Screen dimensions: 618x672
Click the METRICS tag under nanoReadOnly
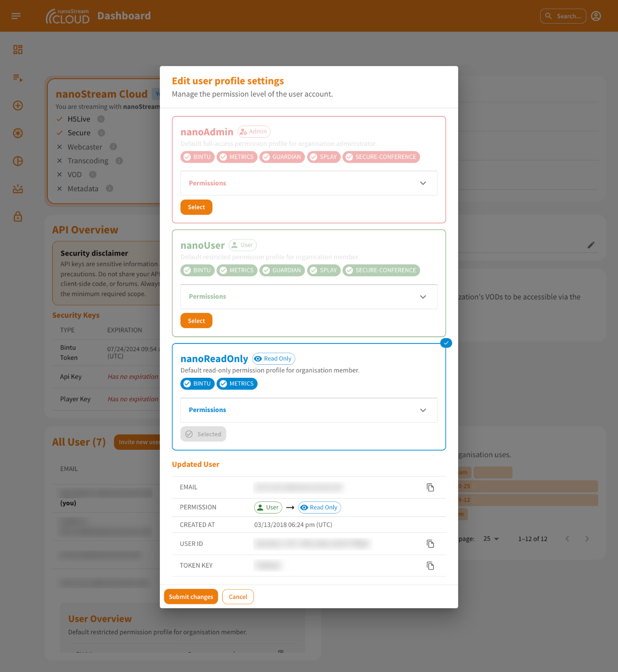[x=237, y=384]
